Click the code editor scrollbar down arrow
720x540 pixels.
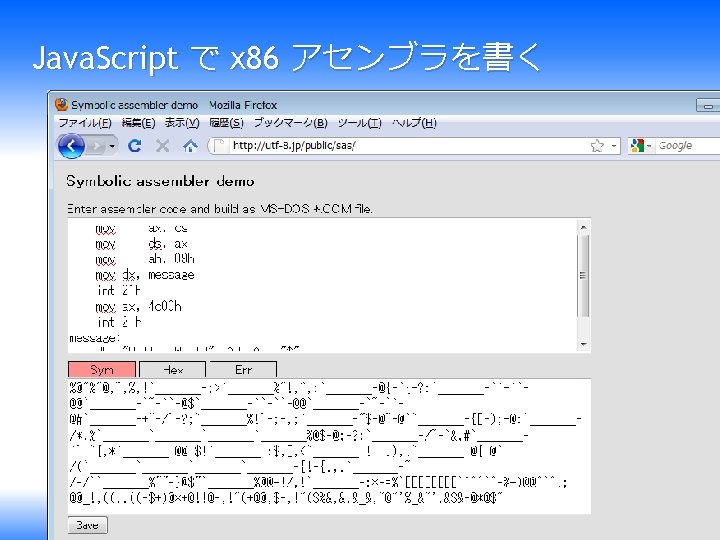583,344
